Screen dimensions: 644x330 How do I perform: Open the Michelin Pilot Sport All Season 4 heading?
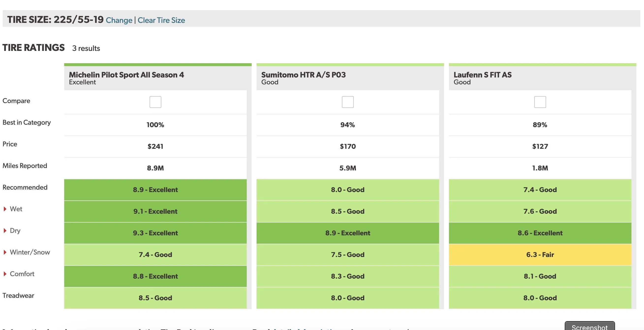pos(126,75)
